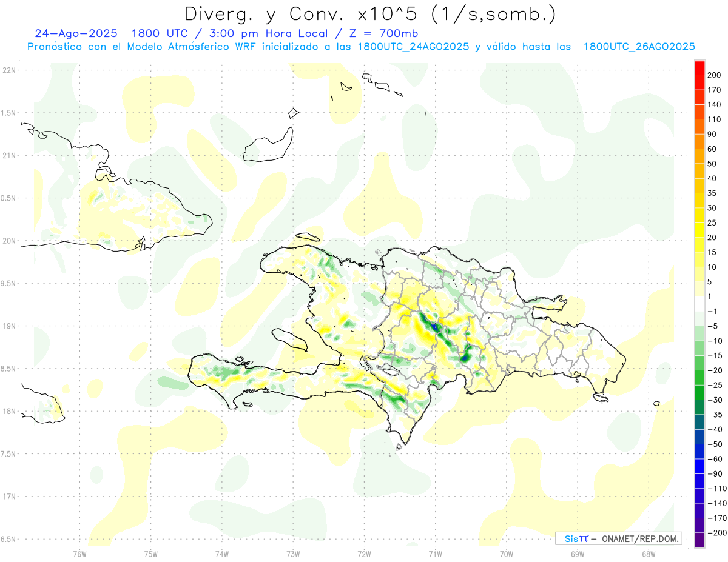Screen dimensions: 728x562
Task: Click the 6.5N latitude axis label
Action: (x=8, y=539)
